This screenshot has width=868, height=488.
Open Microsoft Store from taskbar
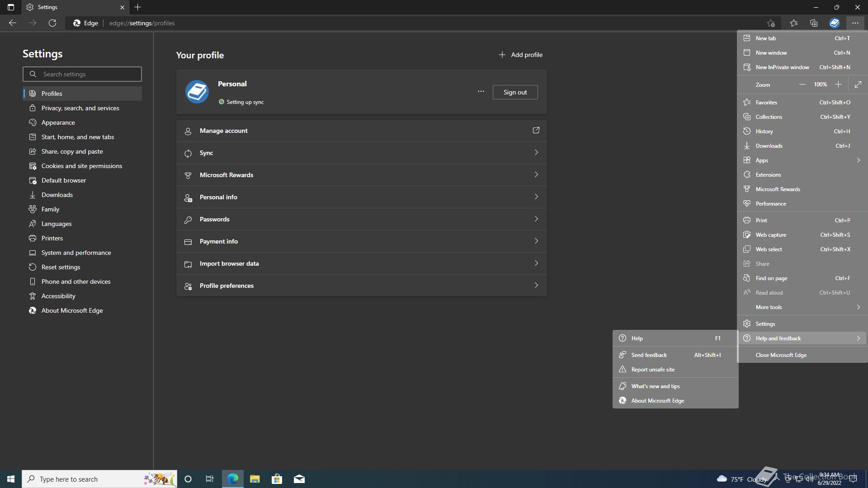[277, 479]
